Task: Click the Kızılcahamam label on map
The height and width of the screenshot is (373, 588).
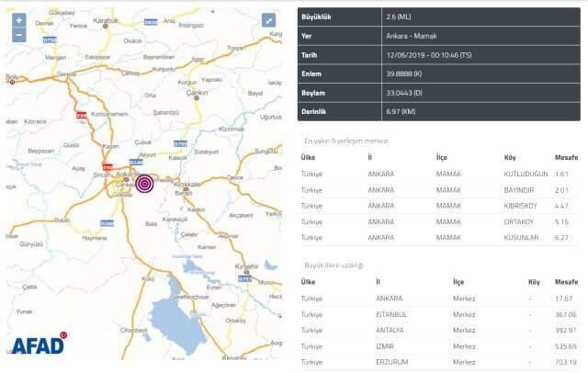Action: tap(109, 114)
